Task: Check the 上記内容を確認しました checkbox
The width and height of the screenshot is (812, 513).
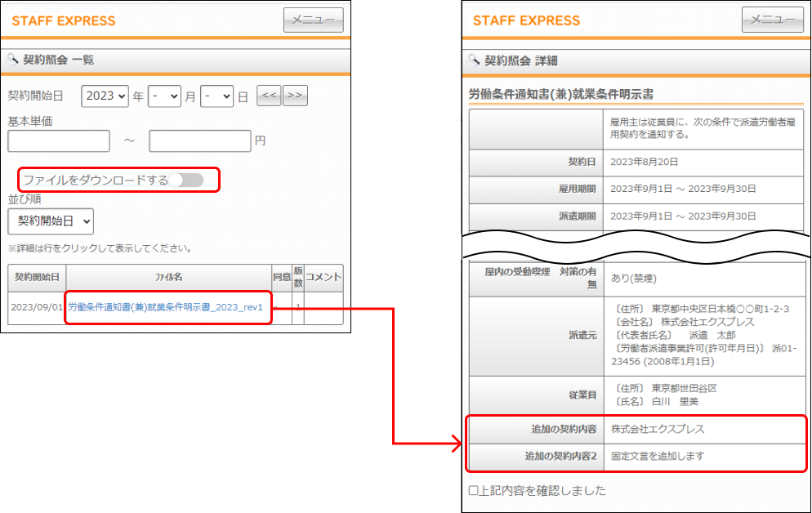Action: click(474, 491)
